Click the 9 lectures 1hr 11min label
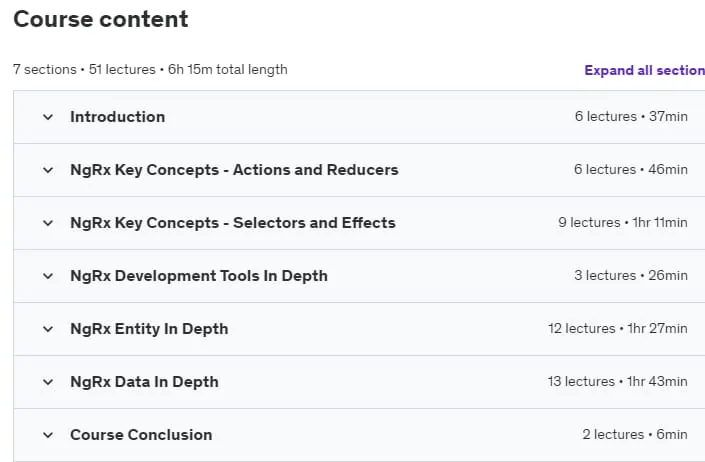The image size is (705, 462). tap(623, 222)
